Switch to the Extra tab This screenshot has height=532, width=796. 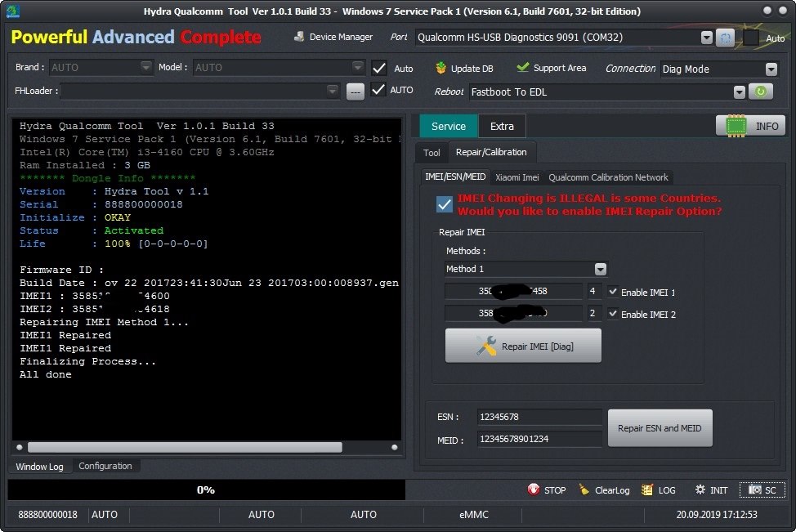click(x=502, y=126)
